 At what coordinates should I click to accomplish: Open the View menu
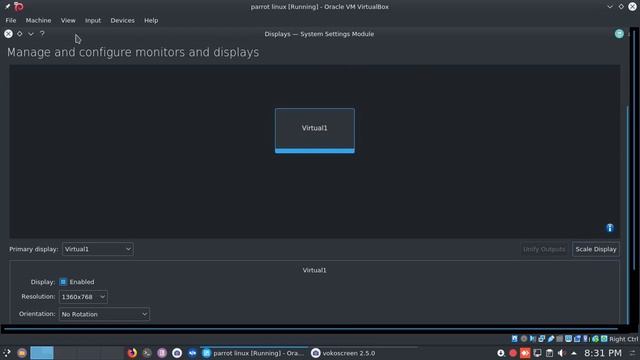tap(68, 20)
